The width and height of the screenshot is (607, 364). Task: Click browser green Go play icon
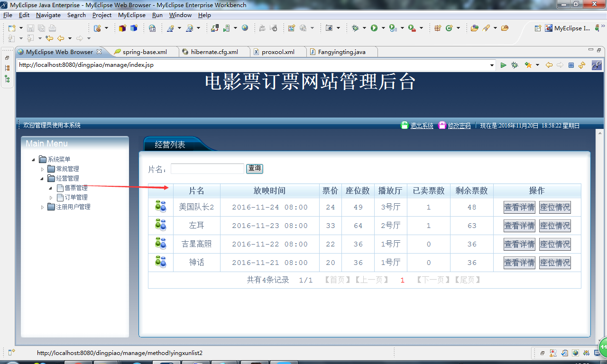click(503, 65)
